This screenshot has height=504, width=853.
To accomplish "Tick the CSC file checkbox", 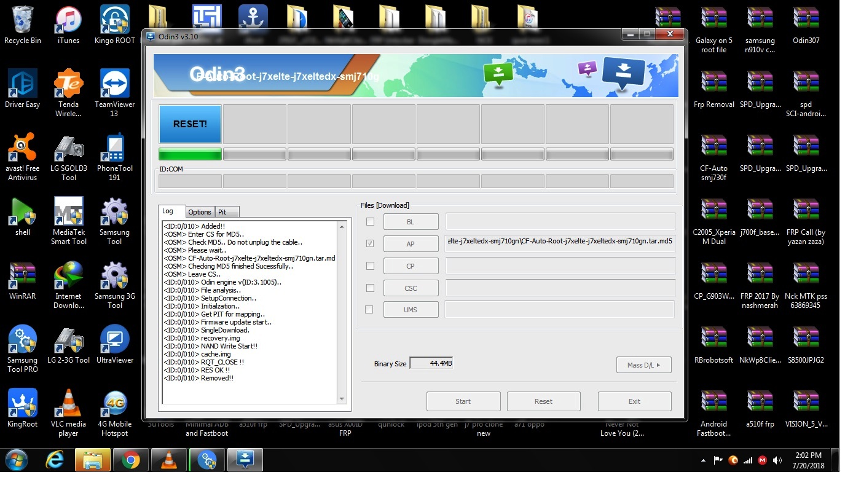I will tap(370, 288).
